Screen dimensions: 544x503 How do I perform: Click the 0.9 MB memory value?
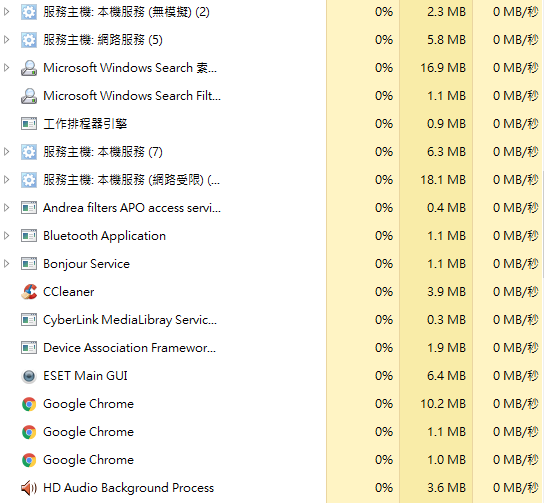click(x=447, y=124)
